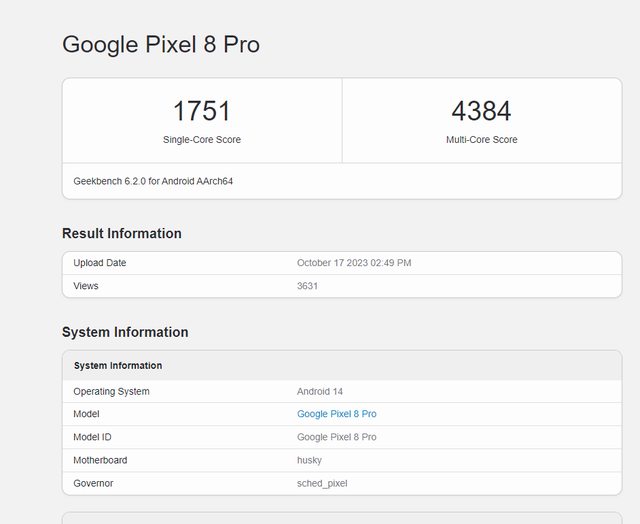This screenshot has width=640, height=524.
Task: Click the bold System Information section heading
Action: [x=125, y=332]
